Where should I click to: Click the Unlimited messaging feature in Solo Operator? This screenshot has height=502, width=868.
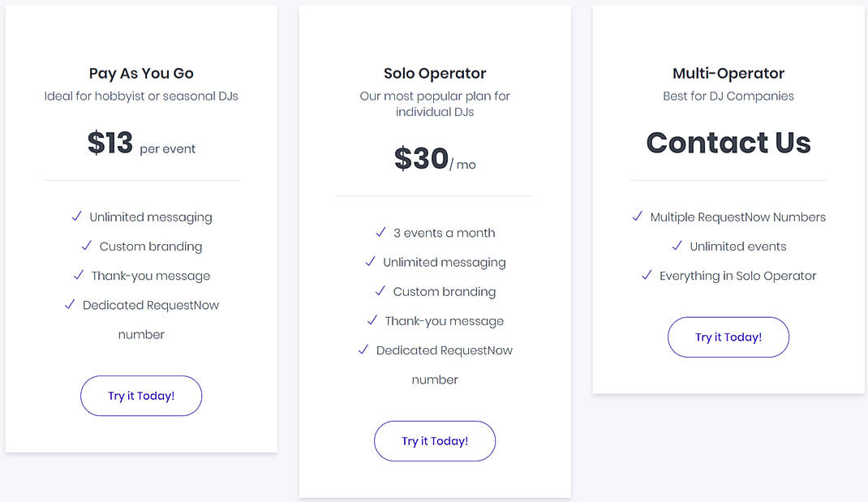tap(444, 262)
